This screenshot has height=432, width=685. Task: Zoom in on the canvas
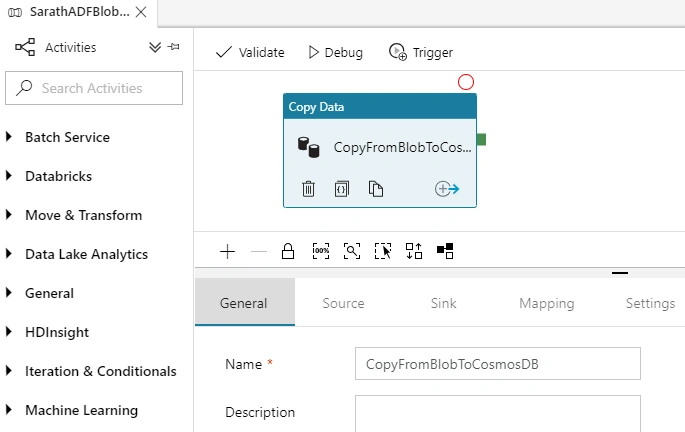point(227,252)
